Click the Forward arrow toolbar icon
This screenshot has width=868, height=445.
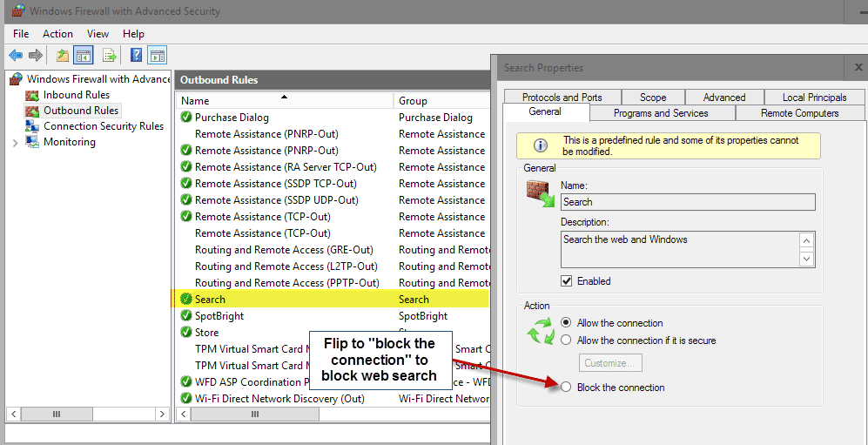[x=35, y=56]
